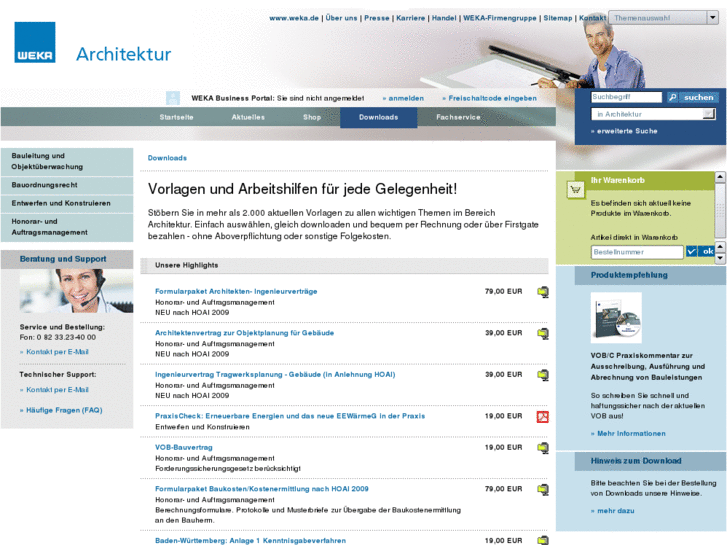727x545 pixels.
Task: Add VOB-Bauvertrag to cart via icon
Action: [542, 448]
